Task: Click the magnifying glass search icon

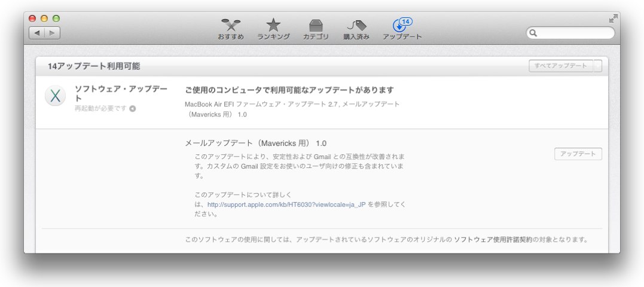Action: tap(533, 33)
